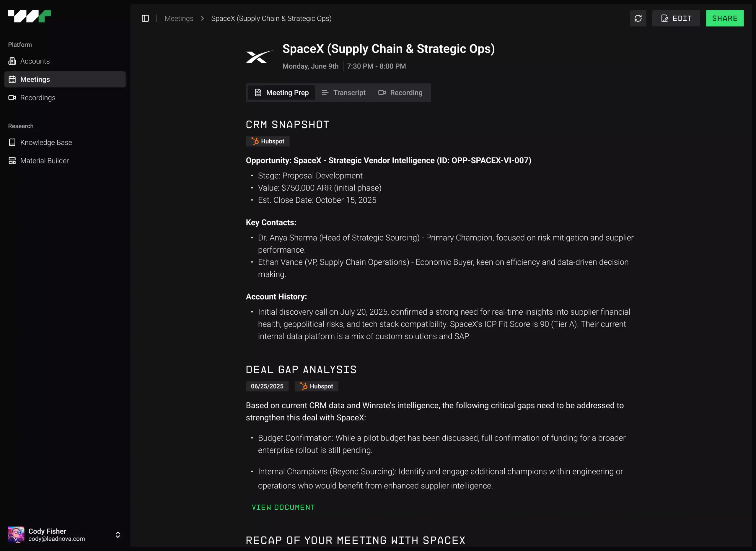Select the Meeting Prep tab
756x551 pixels.
(x=281, y=93)
